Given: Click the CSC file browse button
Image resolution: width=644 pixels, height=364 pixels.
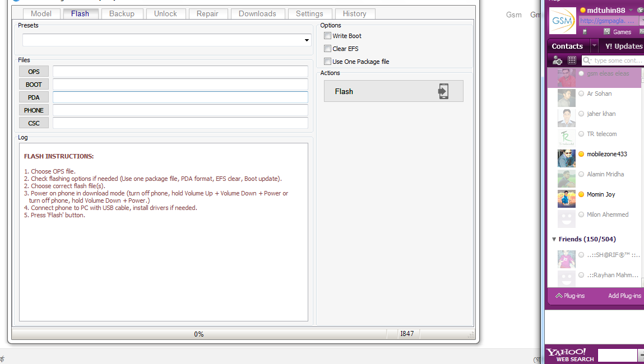Looking at the screenshot, I should coord(34,123).
